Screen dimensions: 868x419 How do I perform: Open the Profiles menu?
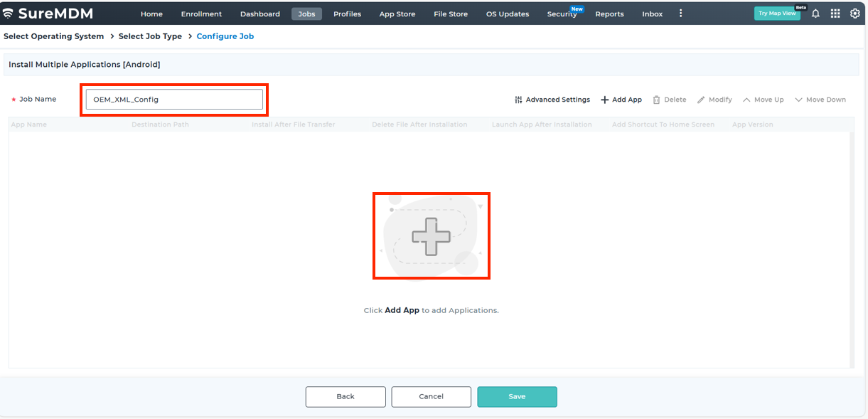(347, 14)
